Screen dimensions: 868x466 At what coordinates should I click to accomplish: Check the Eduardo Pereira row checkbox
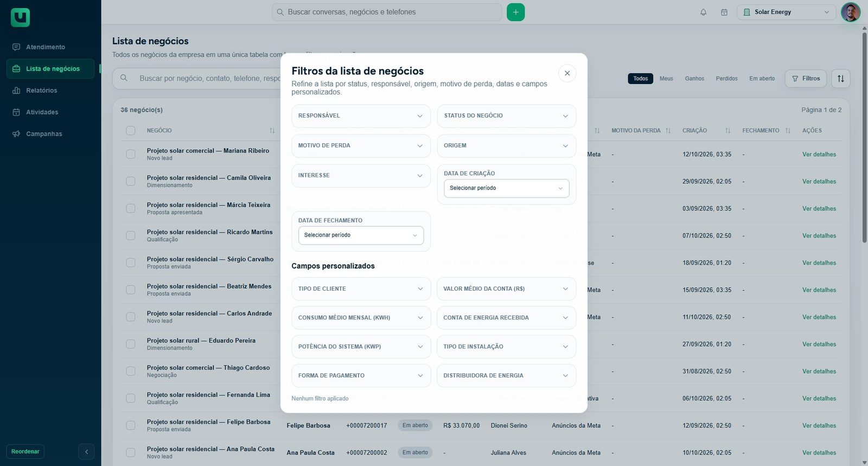(x=131, y=344)
